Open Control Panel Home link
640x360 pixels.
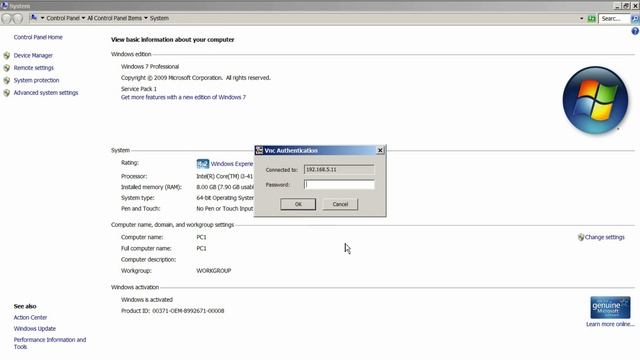tap(38, 37)
